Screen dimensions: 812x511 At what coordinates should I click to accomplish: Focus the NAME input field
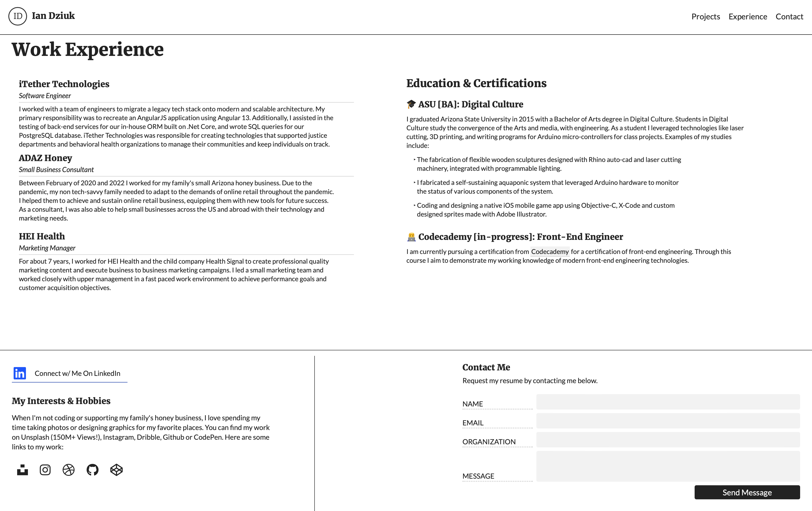click(x=668, y=402)
